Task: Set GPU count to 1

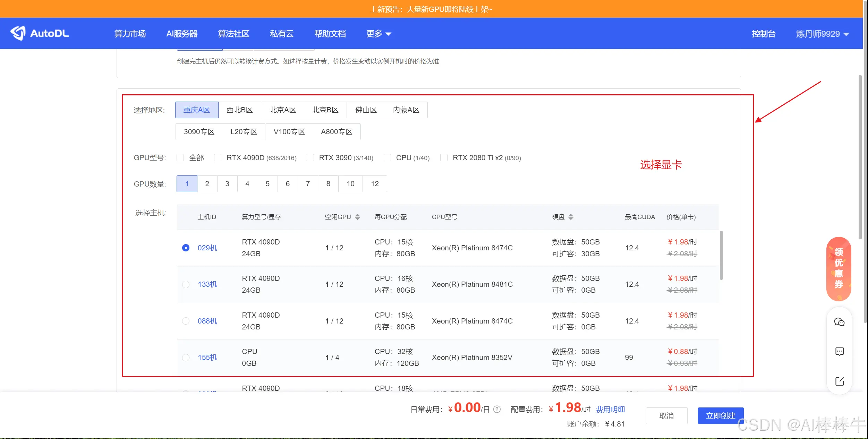Action: coord(187,184)
